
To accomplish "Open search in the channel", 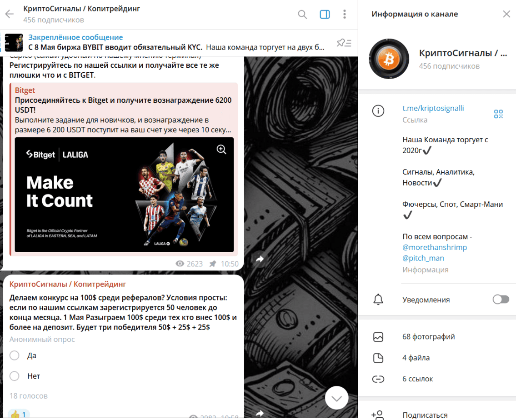I will point(302,15).
